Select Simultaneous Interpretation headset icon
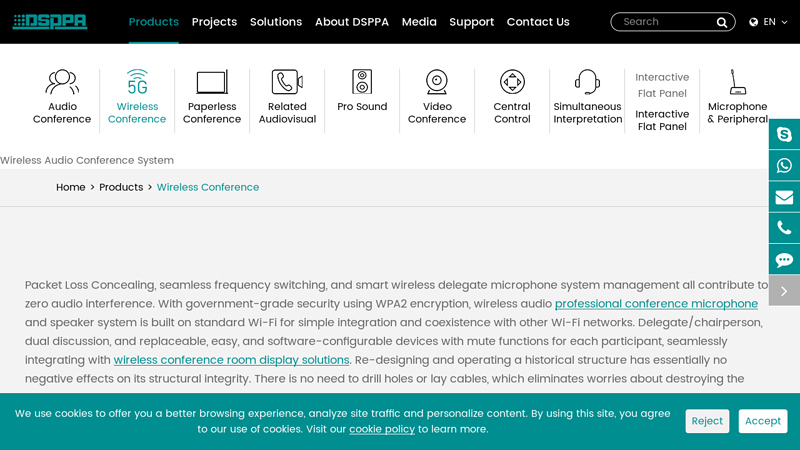 click(x=587, y=82)
